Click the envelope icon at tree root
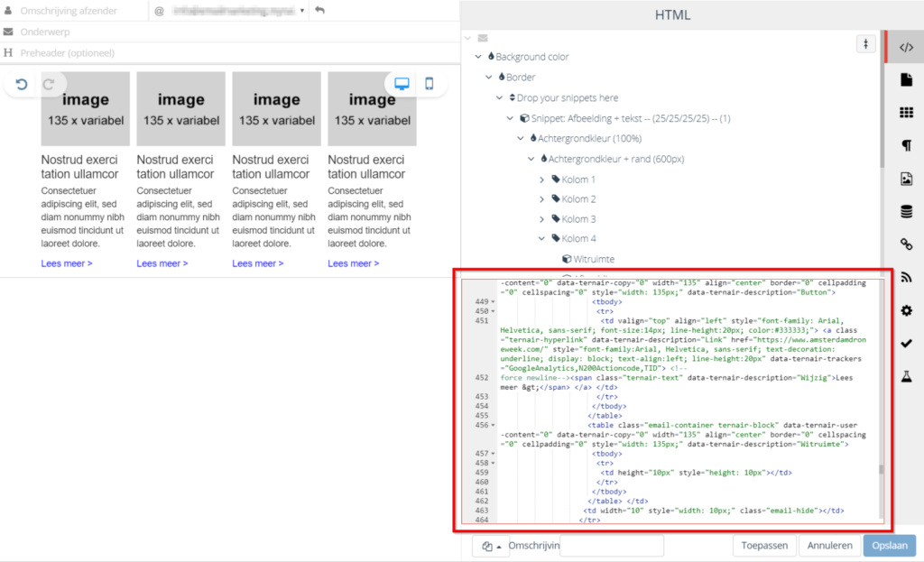 pos(483,38)
